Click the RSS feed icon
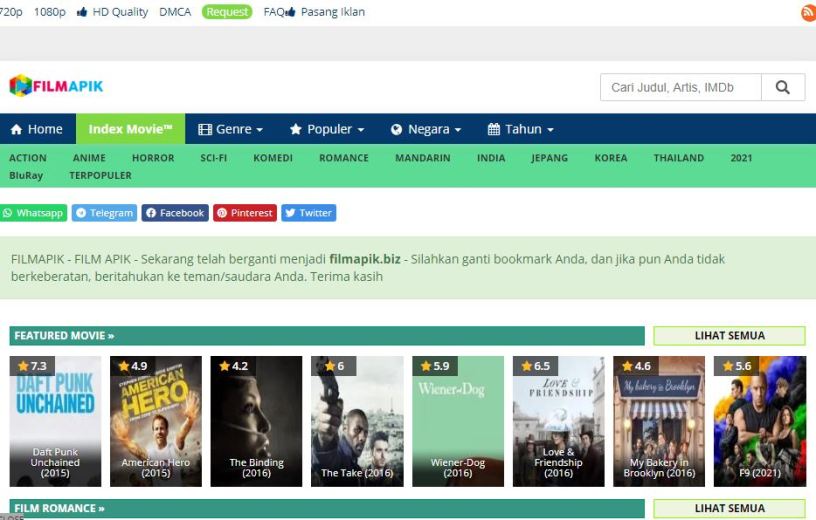The width and height of the screenshot is (816, 520). pos(809,12)
